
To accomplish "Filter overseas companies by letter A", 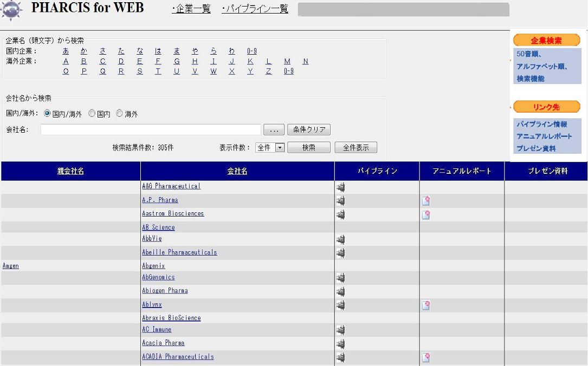I will point(66,61).
